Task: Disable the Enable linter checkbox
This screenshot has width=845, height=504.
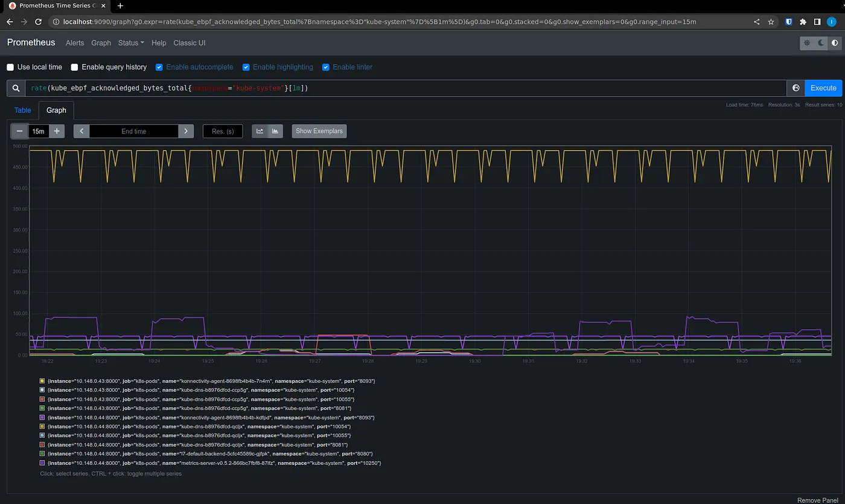Action: coord(326,67)
